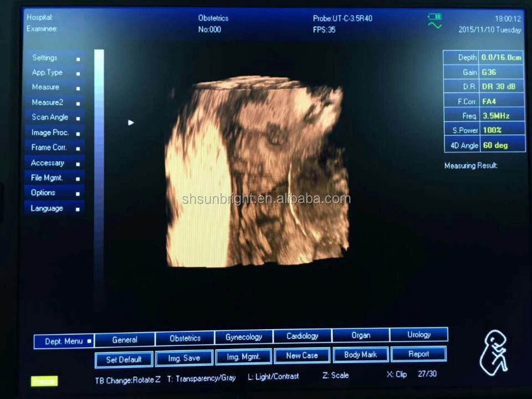532x399 pixels.
Task: Open the Measure menu item
Action: [54, 88]
